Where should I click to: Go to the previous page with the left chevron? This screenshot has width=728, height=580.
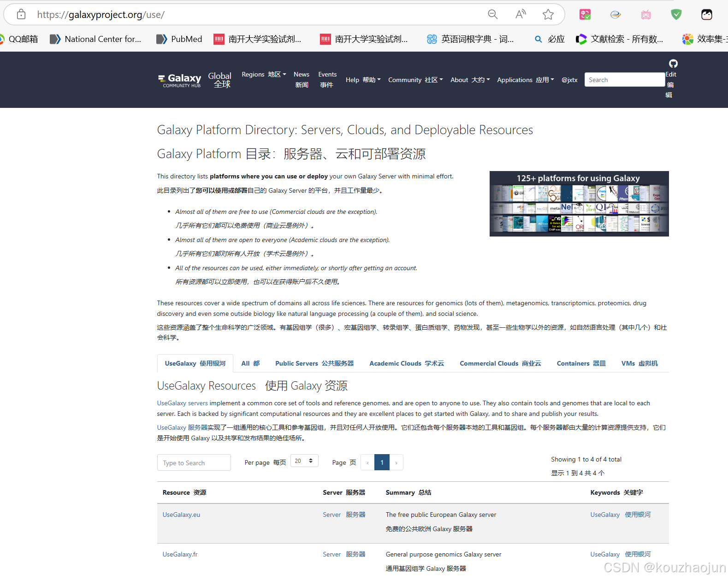click(x=367, y=462)
